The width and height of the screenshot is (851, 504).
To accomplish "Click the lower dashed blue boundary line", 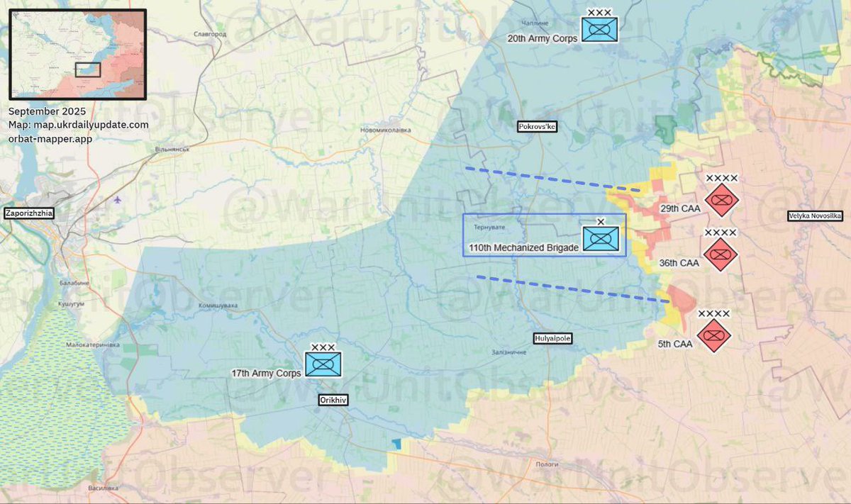I will 573,289.
